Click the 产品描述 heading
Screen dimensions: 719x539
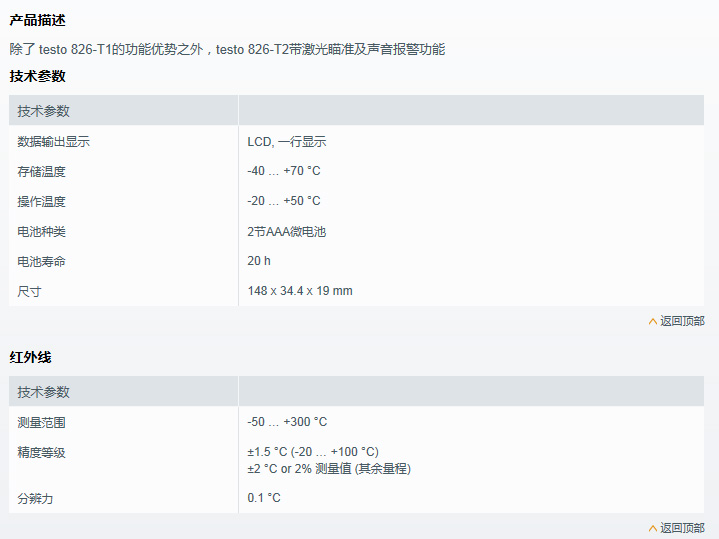(x=38, y=21)
